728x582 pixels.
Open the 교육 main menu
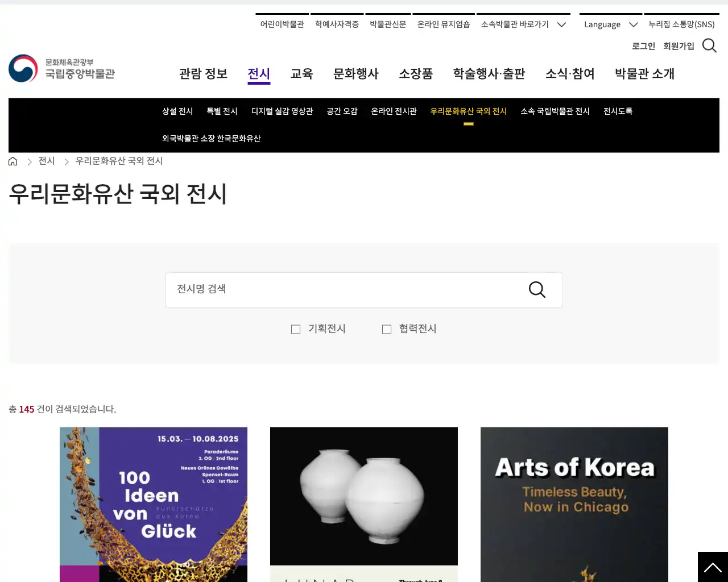[x=301, y=74]
